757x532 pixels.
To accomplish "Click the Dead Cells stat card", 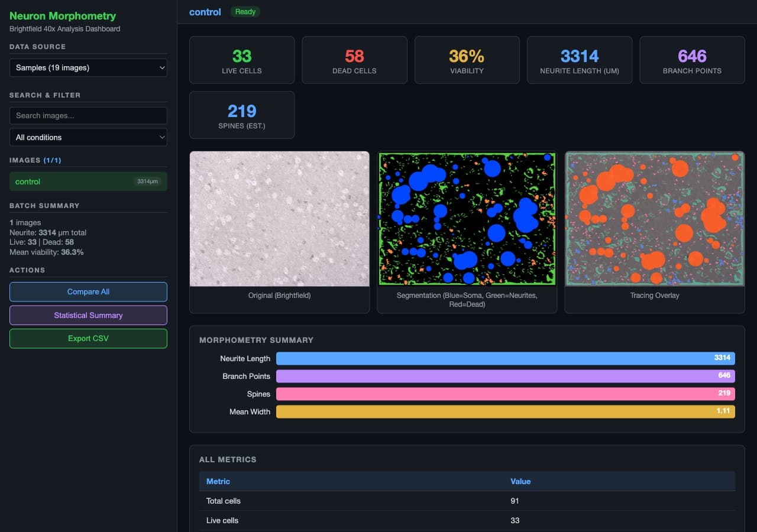I will tap(354, 60).
